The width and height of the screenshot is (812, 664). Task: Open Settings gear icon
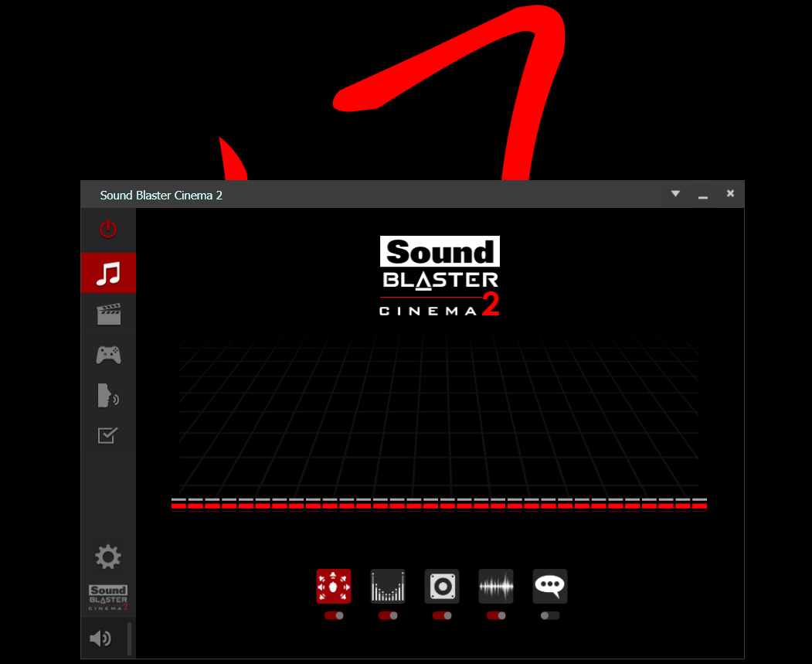click(x=107, y=557)
